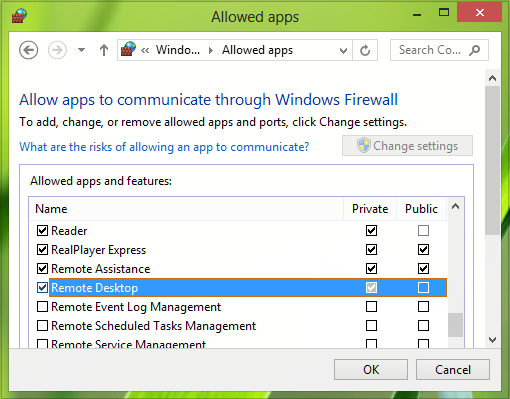Click the apps list scrollbar down arrow
This screenshot has width=510, height=399.
492,340
